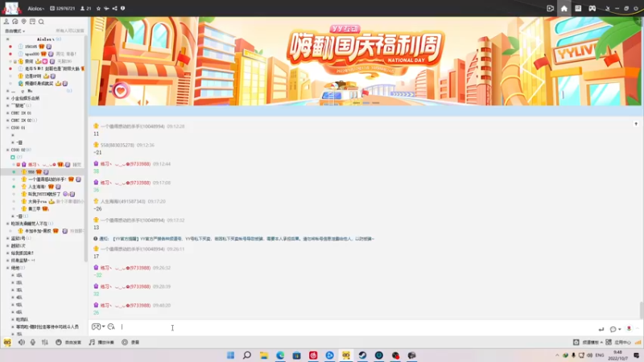
Task: Open the 频道模板 channel template menu
Action: [x=588, y=342]
